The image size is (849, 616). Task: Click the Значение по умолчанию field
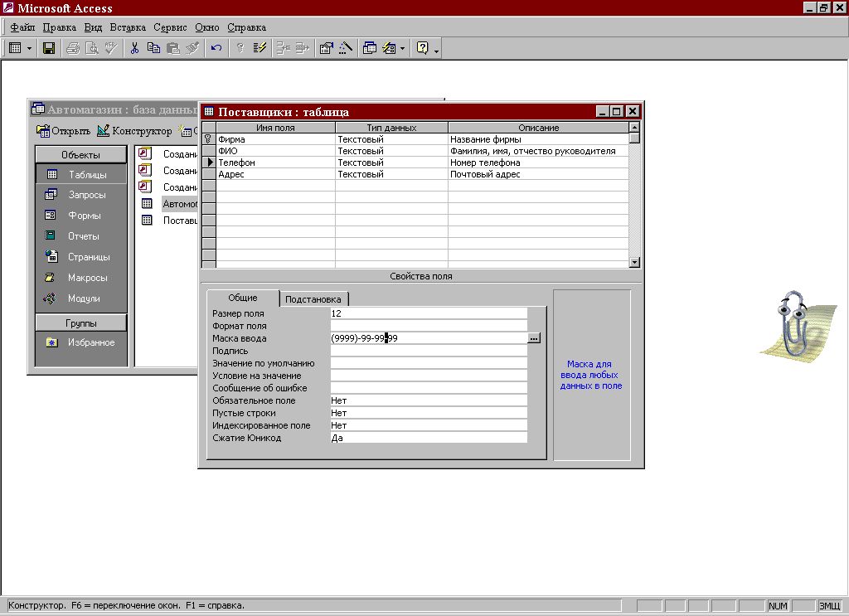(429, 363)
